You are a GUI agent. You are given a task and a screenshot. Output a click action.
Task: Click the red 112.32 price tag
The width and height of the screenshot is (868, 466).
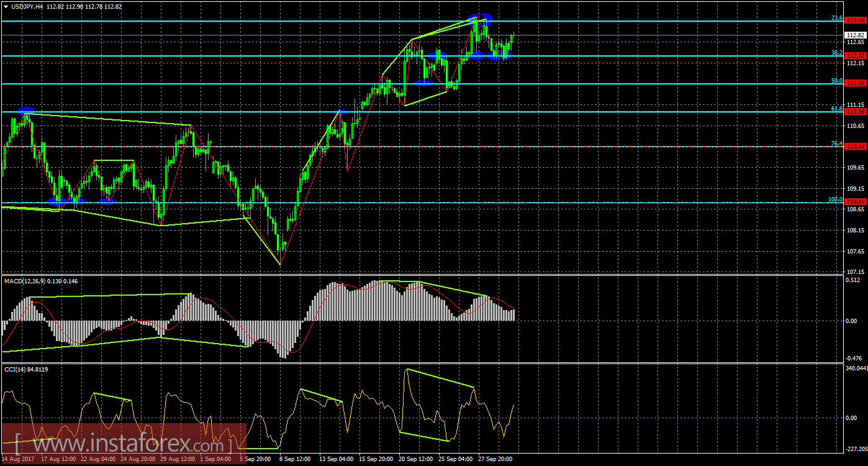tap(856, 55)
